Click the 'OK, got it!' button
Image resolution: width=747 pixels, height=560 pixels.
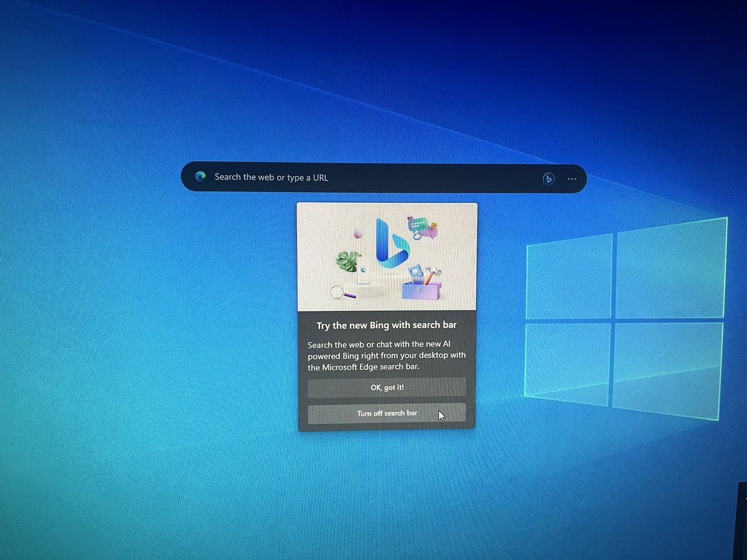pyautogui.click(x=387, y=388)
